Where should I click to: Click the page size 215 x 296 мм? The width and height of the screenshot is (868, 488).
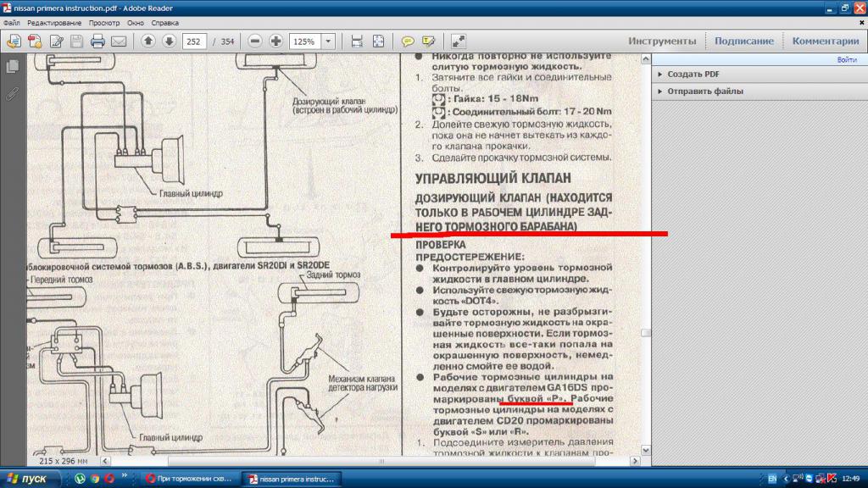[x=63, y=460]
